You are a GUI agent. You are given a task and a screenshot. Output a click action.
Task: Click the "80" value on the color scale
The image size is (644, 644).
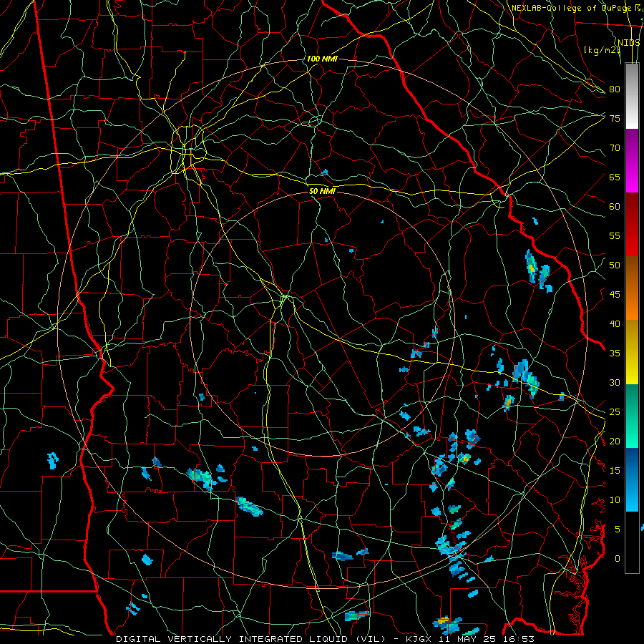[x=615, y=89]
